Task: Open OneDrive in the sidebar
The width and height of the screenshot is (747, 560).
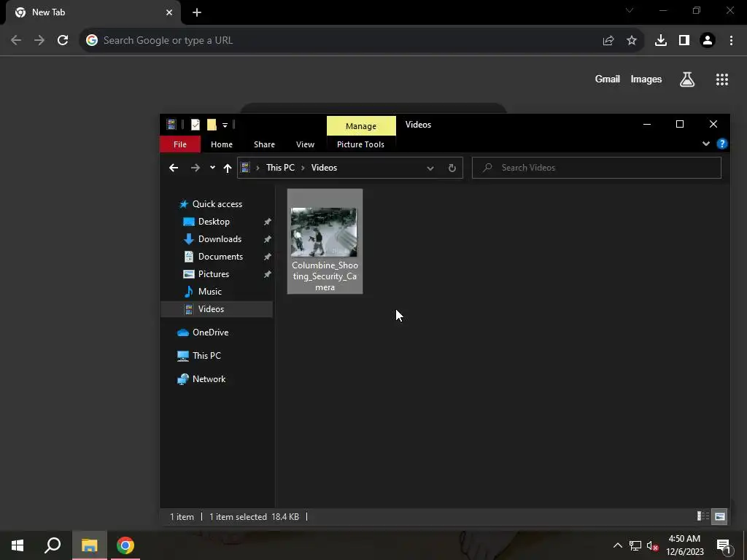Action: [x=210, y=332]
